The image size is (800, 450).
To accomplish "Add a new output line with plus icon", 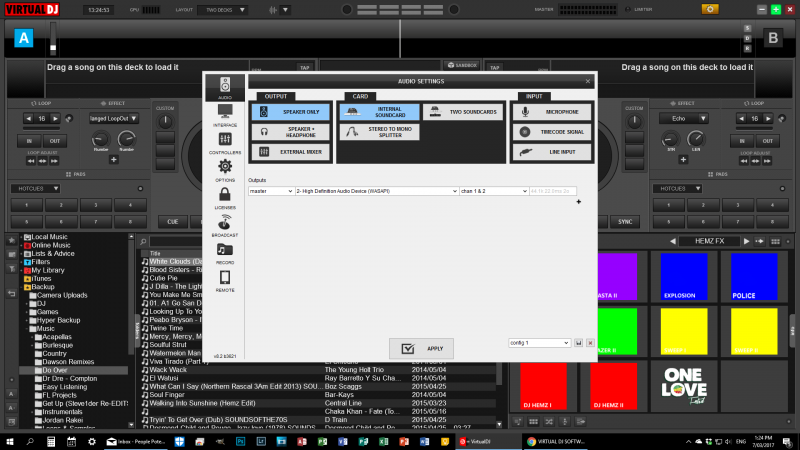I will 579,202.
